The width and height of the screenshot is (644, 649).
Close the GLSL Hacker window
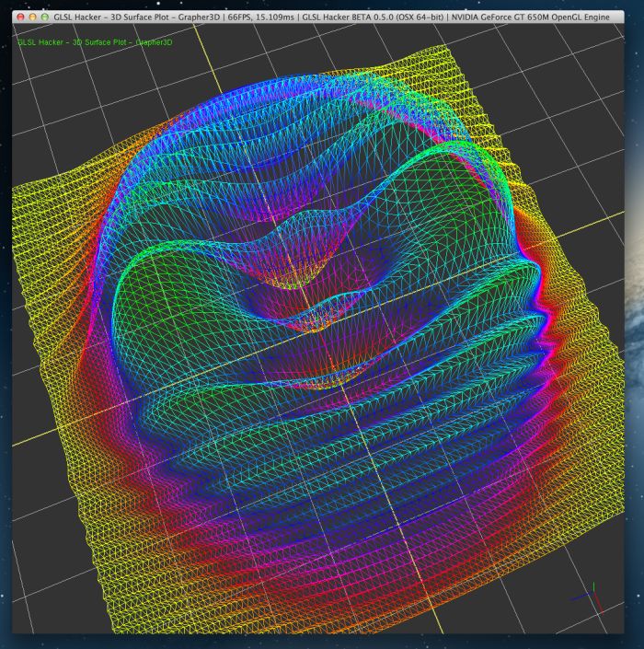click(20, 17)
